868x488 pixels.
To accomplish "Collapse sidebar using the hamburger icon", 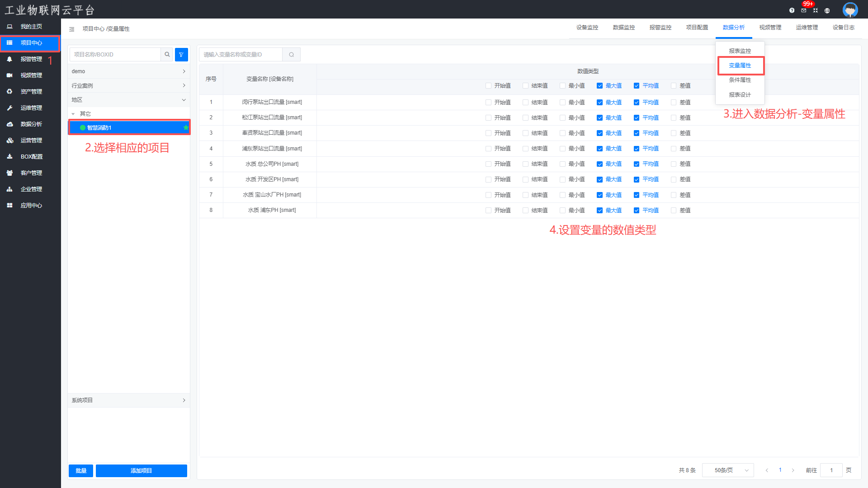I will [71, 29].
